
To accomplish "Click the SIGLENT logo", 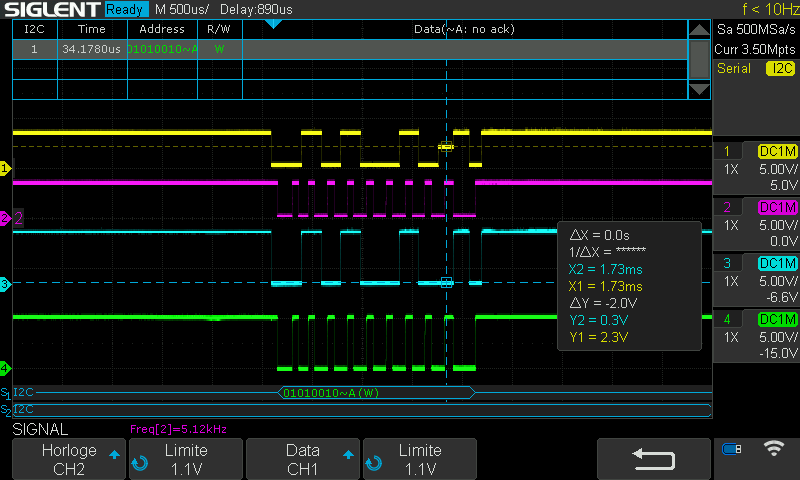I will (x=52, y=9).
